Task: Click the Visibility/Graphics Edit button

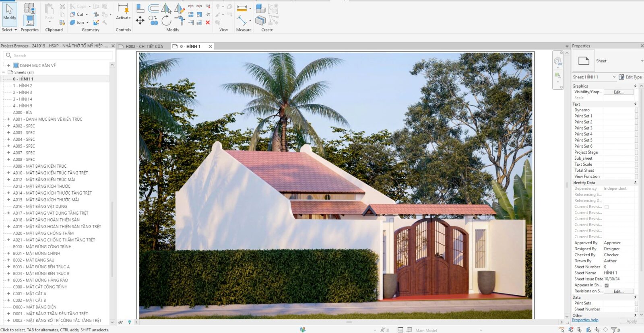Action: coord(619,92)
